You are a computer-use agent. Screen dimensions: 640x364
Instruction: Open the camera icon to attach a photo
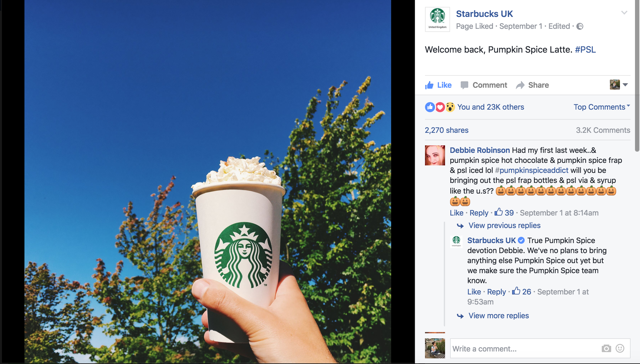pos(606,348)
